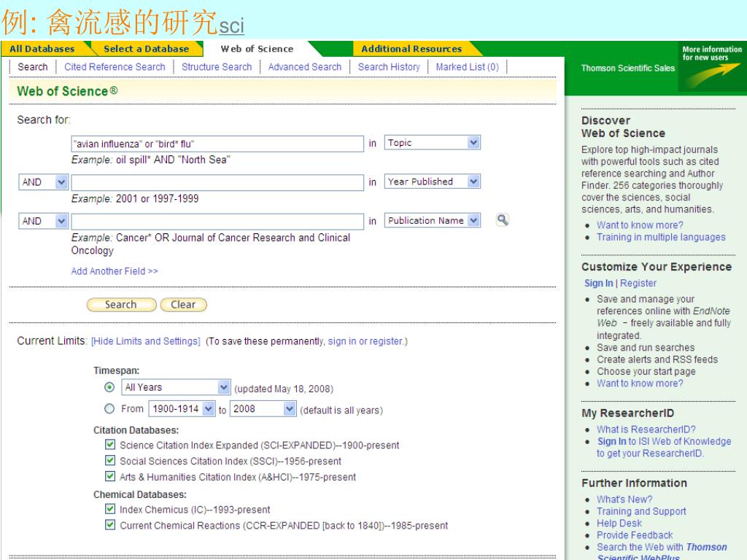Click the publication name lookup magnifier icon
Screen dimensions: 747x560
502,220
